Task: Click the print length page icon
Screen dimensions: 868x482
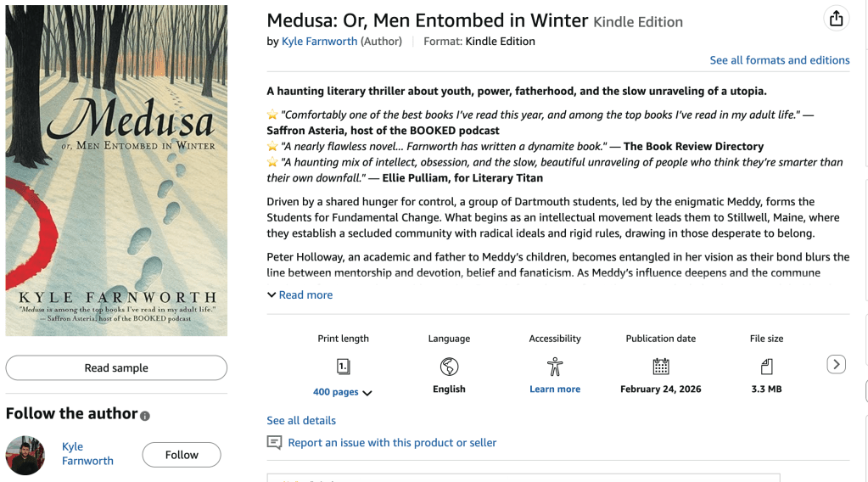Action: 343,367
